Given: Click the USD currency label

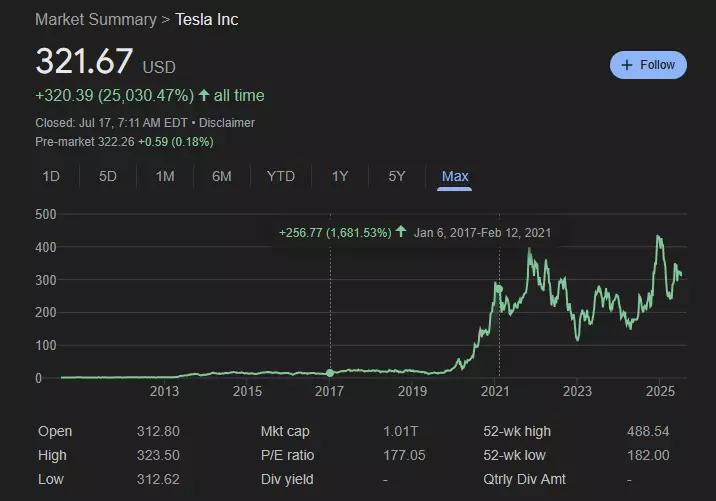Looking at the screenshot, I should pos(159,68).
